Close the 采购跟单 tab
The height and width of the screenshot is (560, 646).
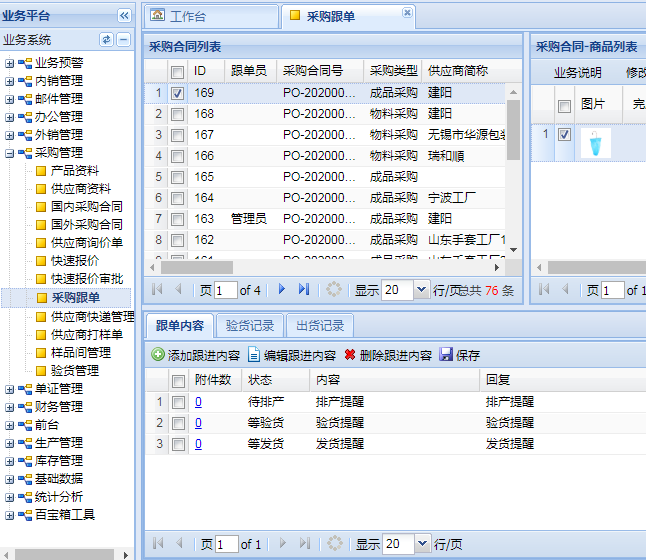click(x=407, y=13)
